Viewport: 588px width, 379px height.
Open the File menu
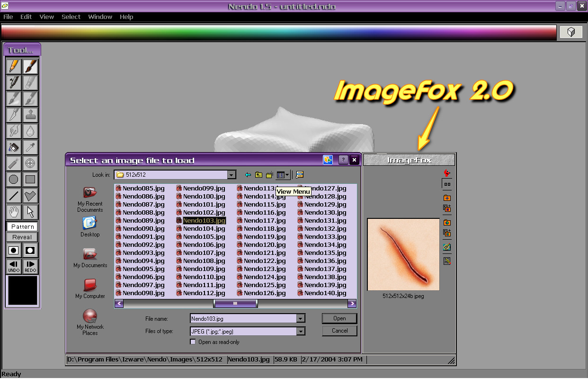[x=8, y=17]
